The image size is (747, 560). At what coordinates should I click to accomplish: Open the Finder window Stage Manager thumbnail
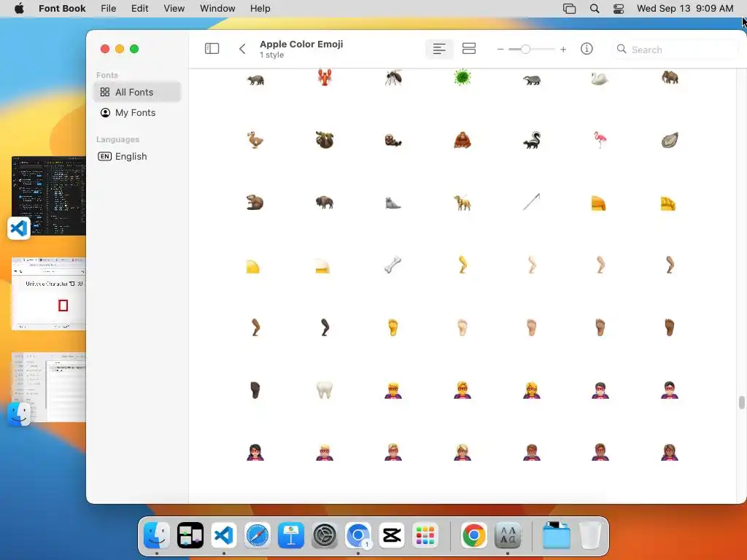(49, 387)
